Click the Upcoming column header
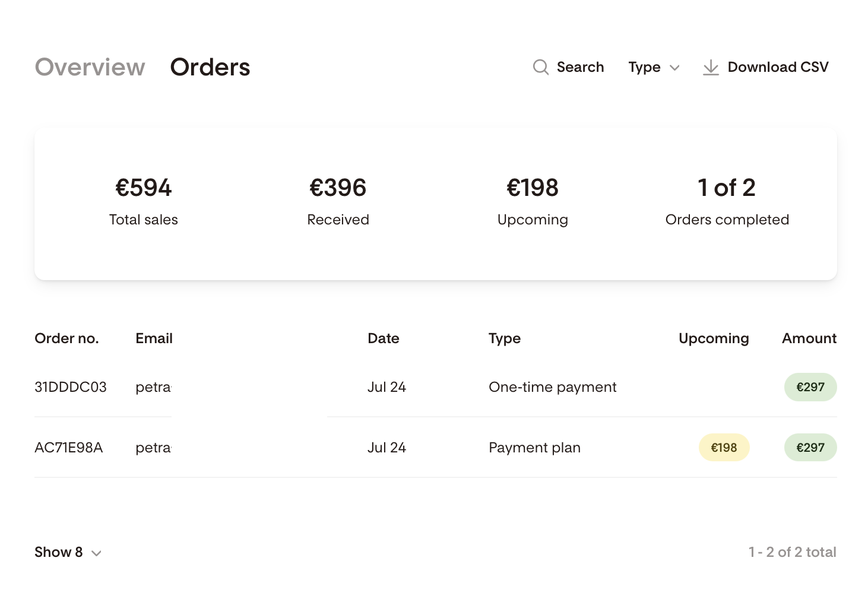This screenshot has width=868, height=602. pos(714,338)
